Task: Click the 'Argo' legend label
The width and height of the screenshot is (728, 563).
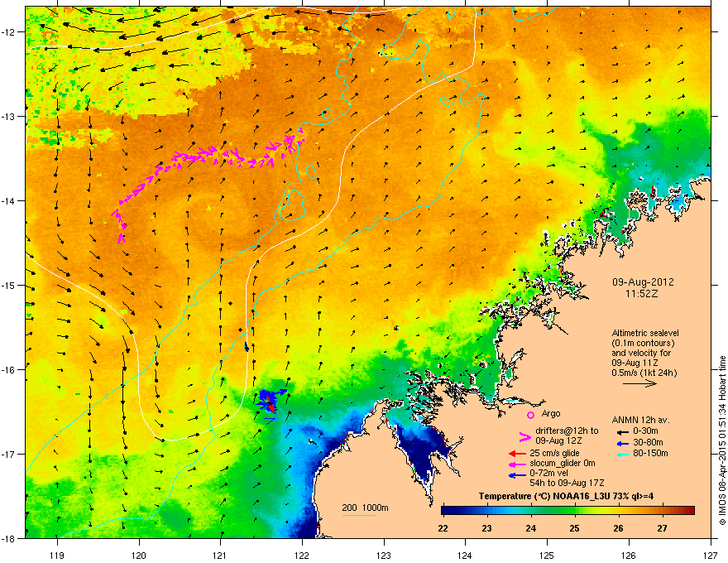Action: tap(551, 413)
